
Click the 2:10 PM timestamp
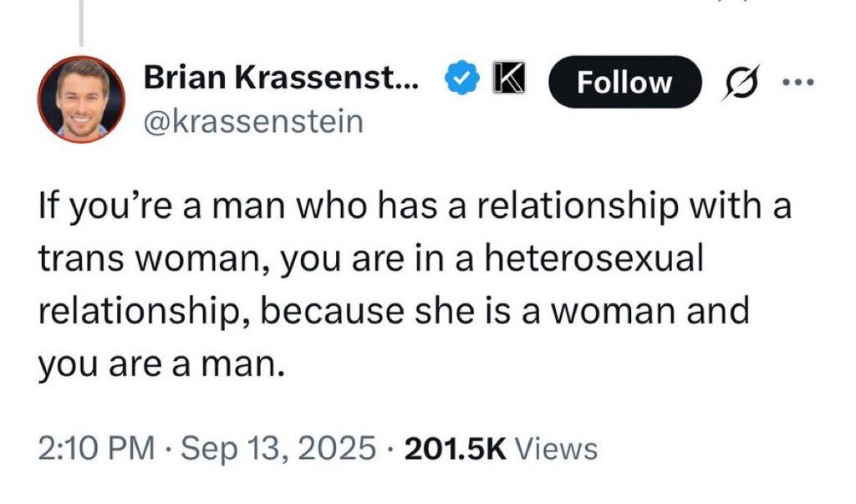point(97,449)
